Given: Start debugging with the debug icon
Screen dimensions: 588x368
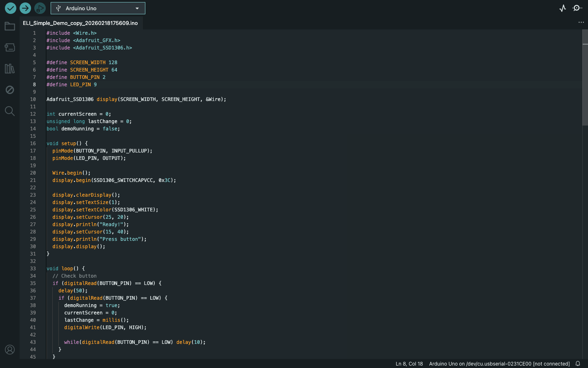Looking at the screenshot, I should [x=40, y=8].
